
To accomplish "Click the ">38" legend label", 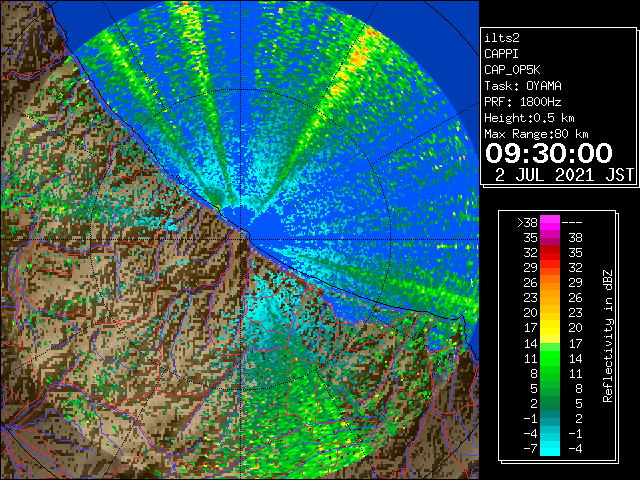I will click(x=527, y=223).
